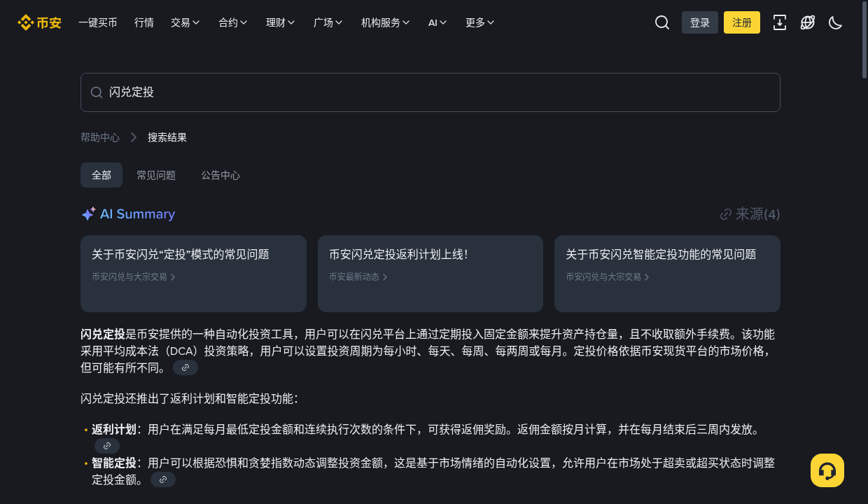Expand the 广场 dropdown menu
The height and width of the screenshot is (504, 868).
[x=328, y=22]
